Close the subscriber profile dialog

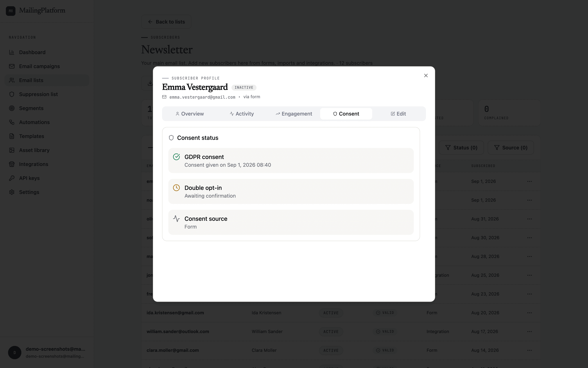coord(426,76)
